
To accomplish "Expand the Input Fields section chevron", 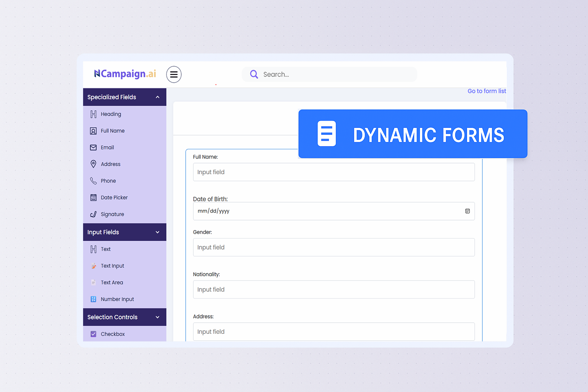I will (157, 232).
